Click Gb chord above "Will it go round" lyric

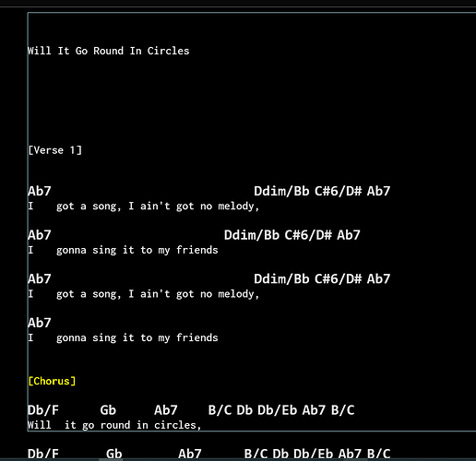point(108,410)
